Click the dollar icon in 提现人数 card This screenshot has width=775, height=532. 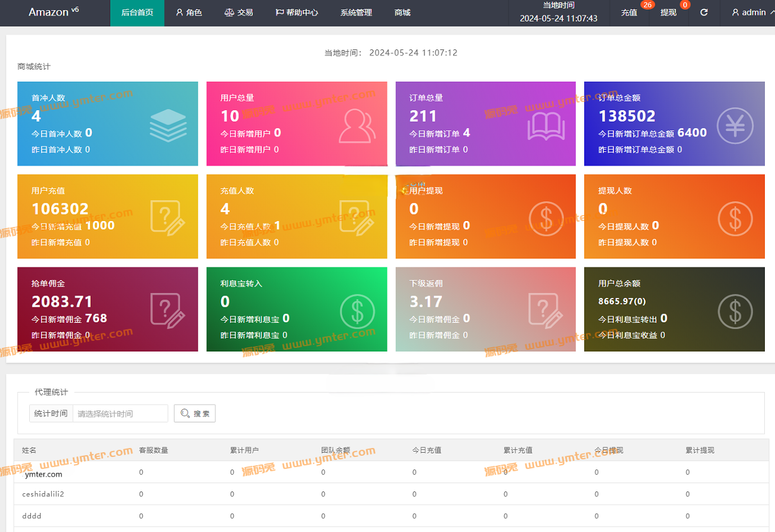735,219
